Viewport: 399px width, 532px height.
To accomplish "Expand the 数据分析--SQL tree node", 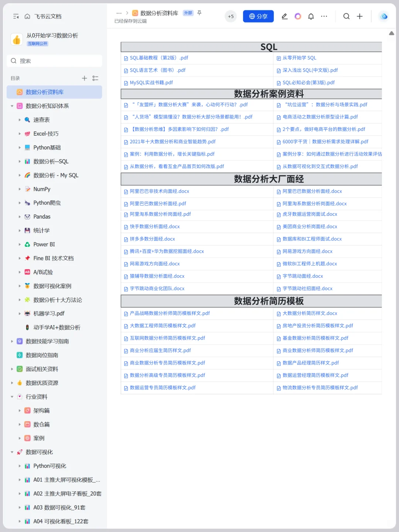I will click(x=20, y=161).
